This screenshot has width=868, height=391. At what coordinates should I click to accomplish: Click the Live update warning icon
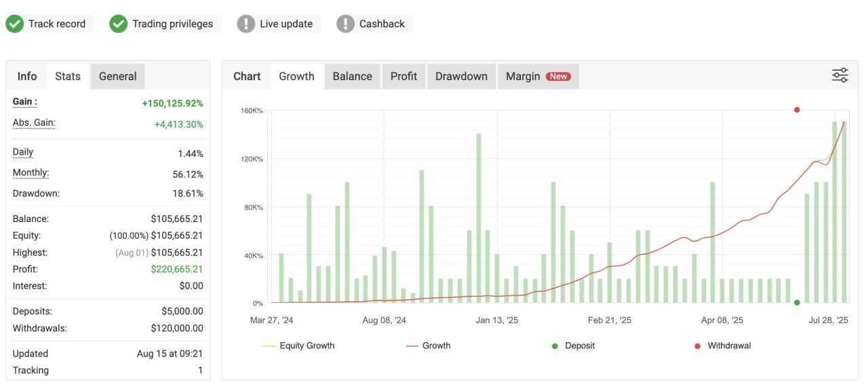tap(246, 24)
